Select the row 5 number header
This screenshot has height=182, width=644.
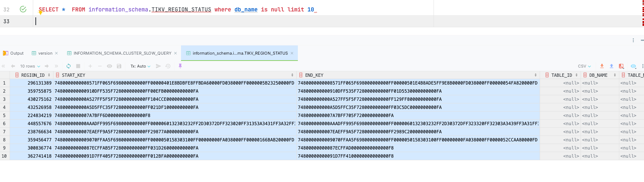click(4, 116)
